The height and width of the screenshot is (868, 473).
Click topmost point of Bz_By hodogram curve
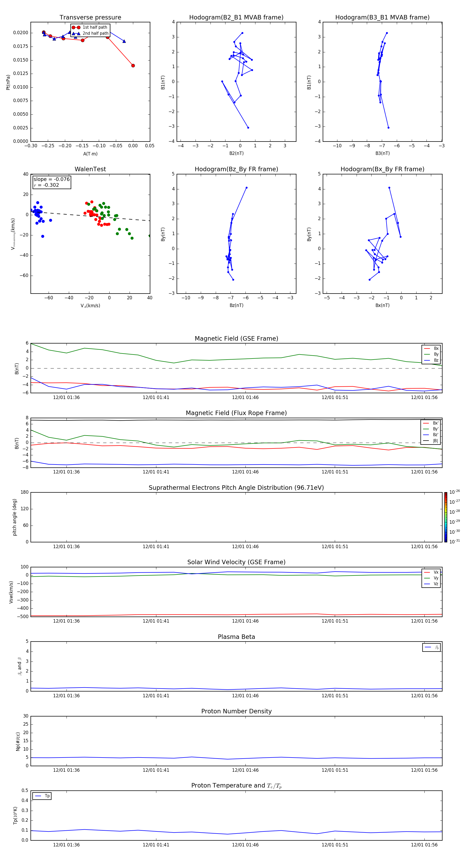tap(246, 188)
